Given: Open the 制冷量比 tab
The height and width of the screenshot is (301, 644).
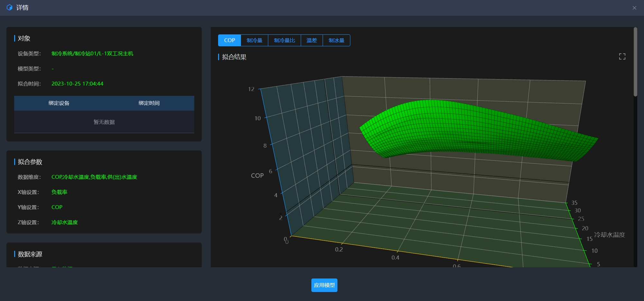Looking at the screenshot, I should [284, 41].
